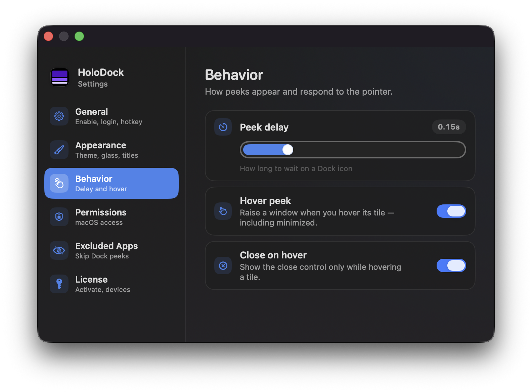Click the "Activate, devices" subtitle
This screenshot has height=392, width=532.
click(x=102, y=290)
